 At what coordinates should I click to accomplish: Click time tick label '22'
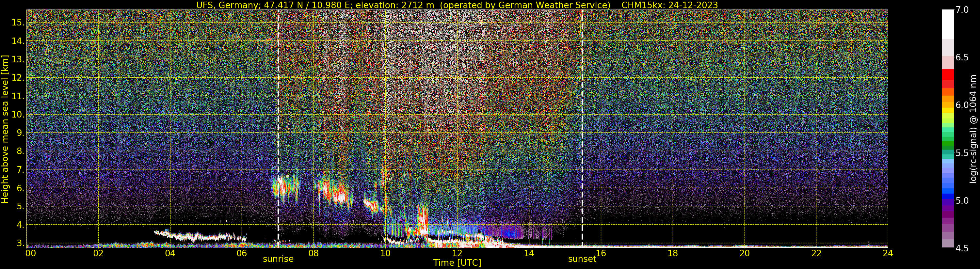[x=816, y=253]
